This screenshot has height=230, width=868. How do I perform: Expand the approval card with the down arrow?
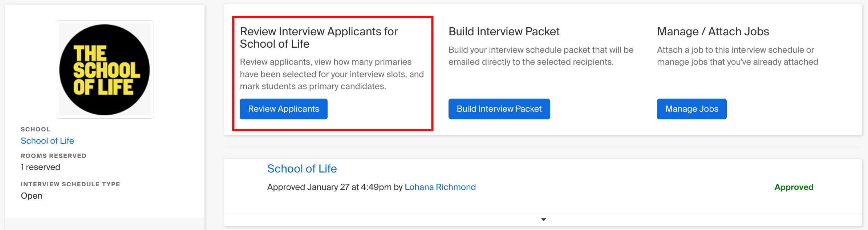(x=543, y=219)
